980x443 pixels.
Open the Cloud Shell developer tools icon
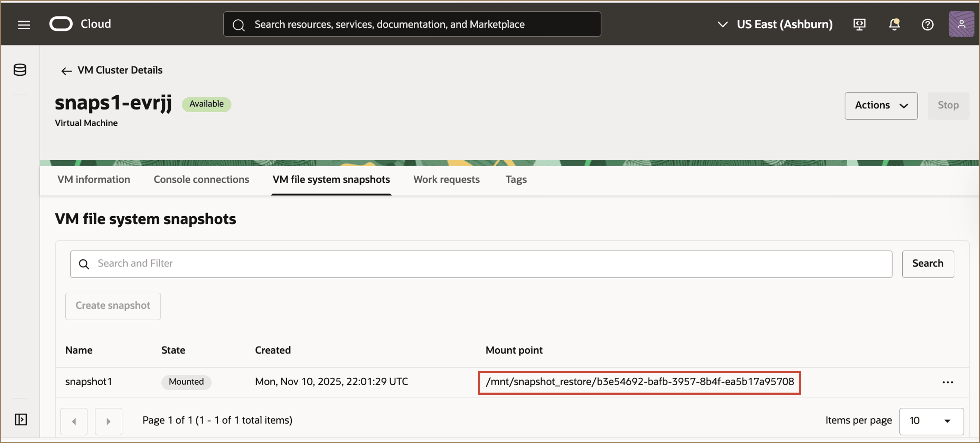coord(859,25)
